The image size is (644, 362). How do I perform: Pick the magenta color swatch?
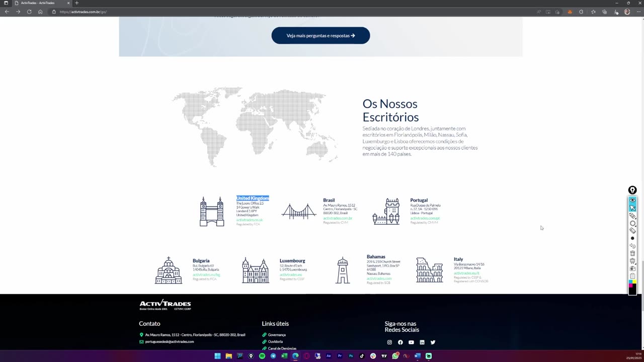pos(630,286)
